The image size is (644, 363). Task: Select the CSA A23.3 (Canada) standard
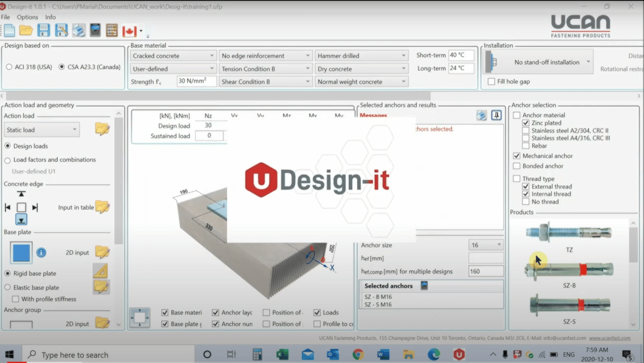(62, 67)
